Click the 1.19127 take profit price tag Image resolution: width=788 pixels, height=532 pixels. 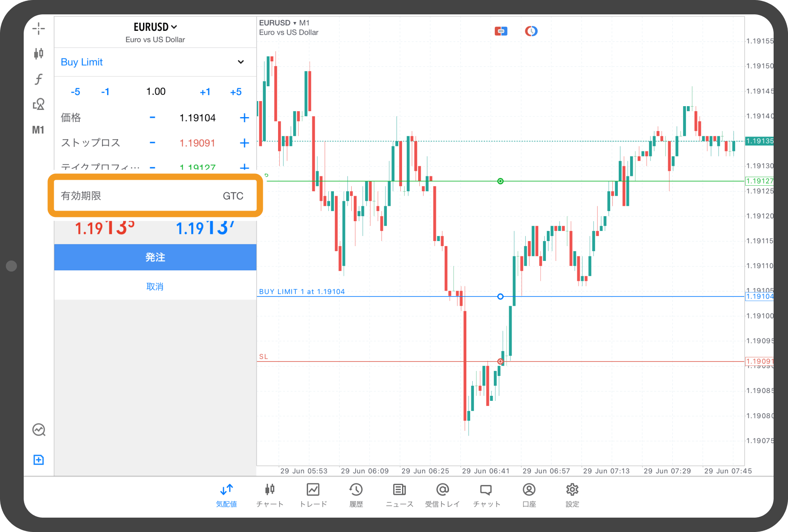click(759, 181)
